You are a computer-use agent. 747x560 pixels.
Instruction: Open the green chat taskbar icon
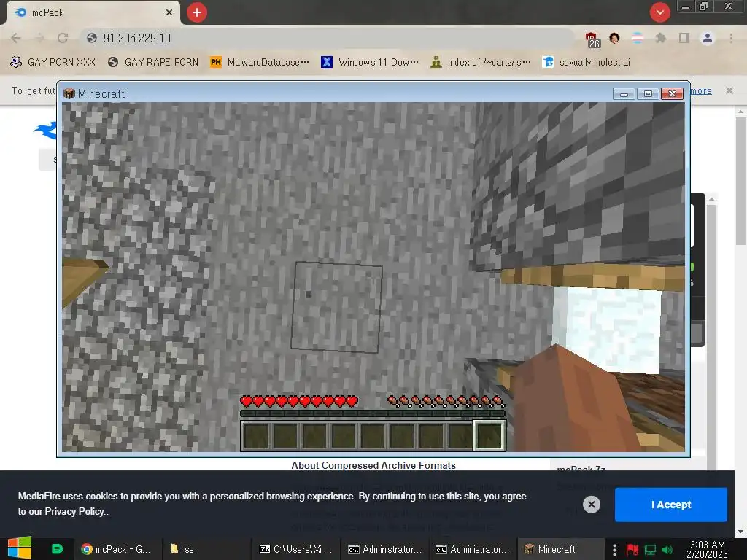click(57, 549)
